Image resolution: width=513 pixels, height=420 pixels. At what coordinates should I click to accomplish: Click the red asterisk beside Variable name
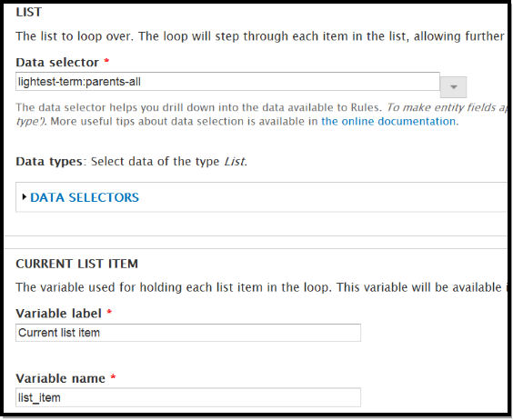113,377
